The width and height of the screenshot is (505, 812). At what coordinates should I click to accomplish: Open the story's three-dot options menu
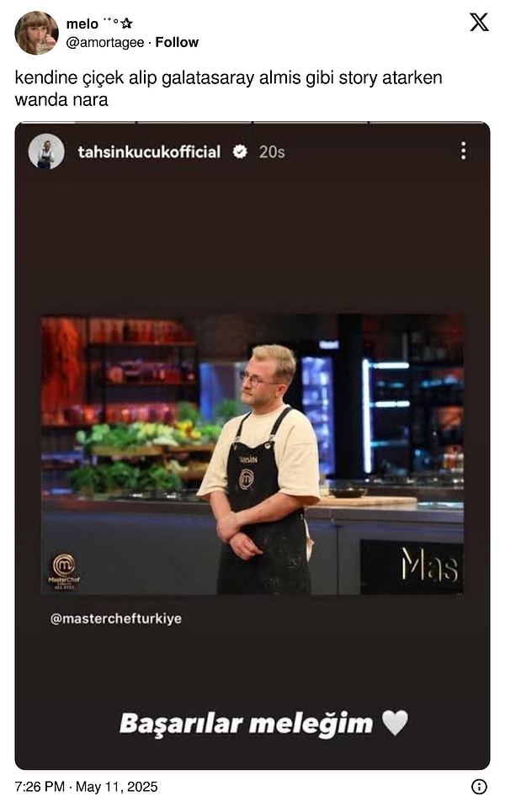point(463,151)
